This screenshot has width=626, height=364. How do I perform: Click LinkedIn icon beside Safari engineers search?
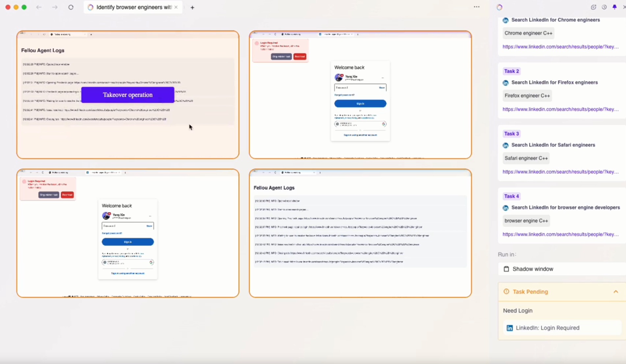coord(506,145)
